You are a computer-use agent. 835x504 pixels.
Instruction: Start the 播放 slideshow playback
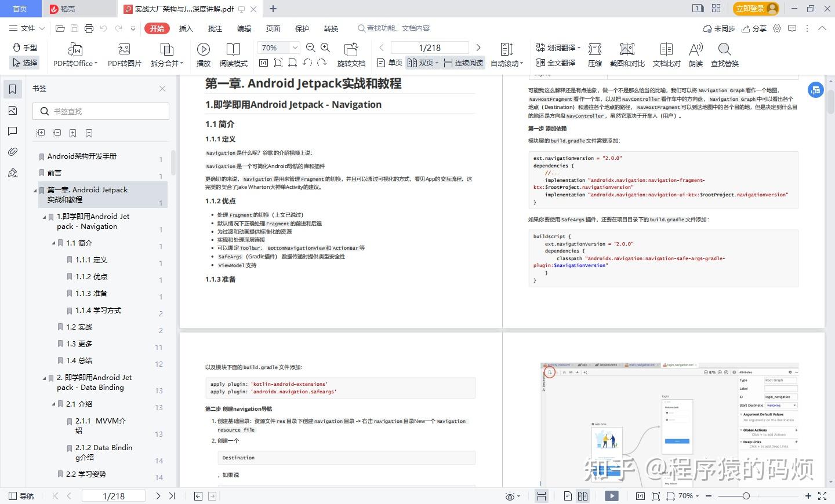tap(203, 54)
